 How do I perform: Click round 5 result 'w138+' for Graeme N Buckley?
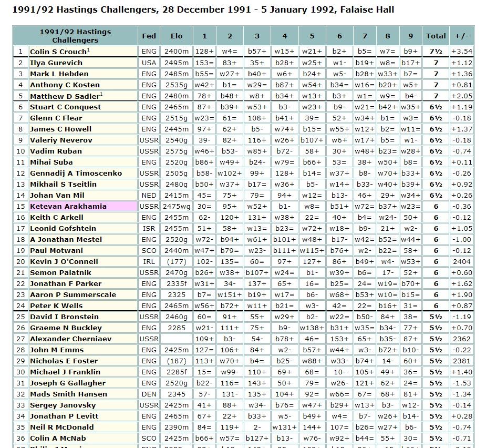pos(312,328)
